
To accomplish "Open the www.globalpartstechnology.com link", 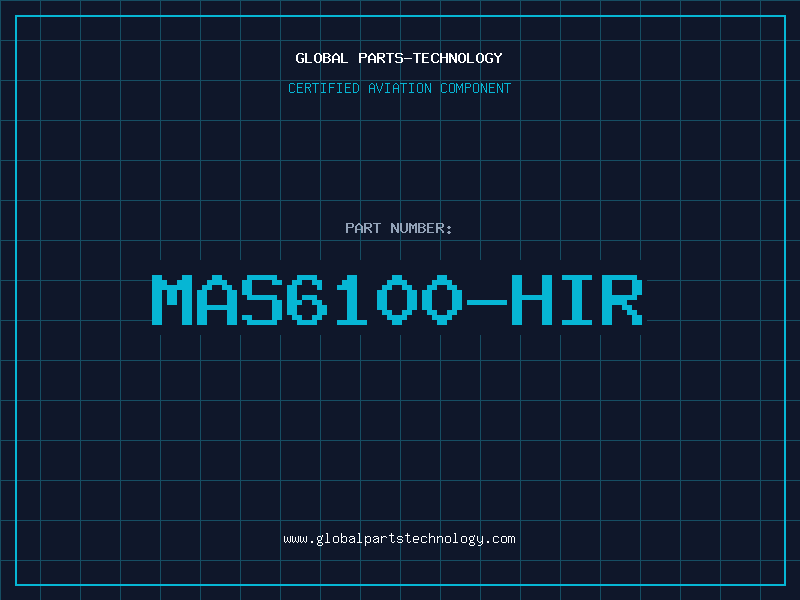I will [x=399, y=539].
